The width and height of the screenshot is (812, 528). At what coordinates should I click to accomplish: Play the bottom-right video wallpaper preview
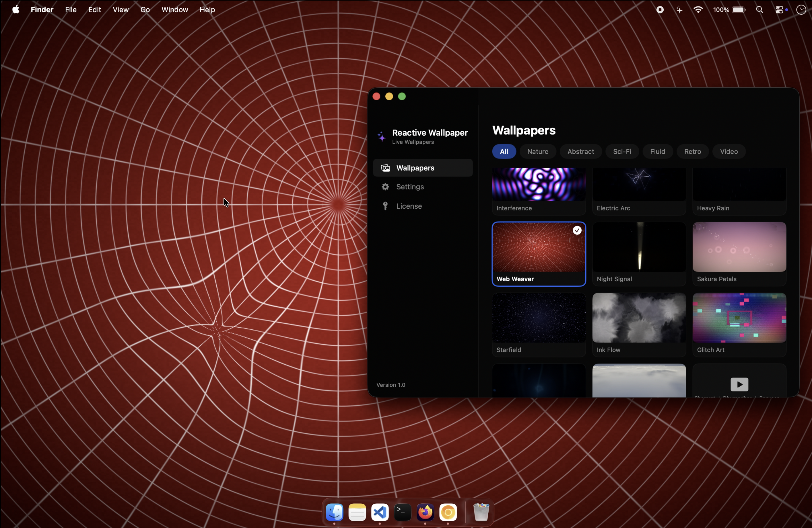739,384
